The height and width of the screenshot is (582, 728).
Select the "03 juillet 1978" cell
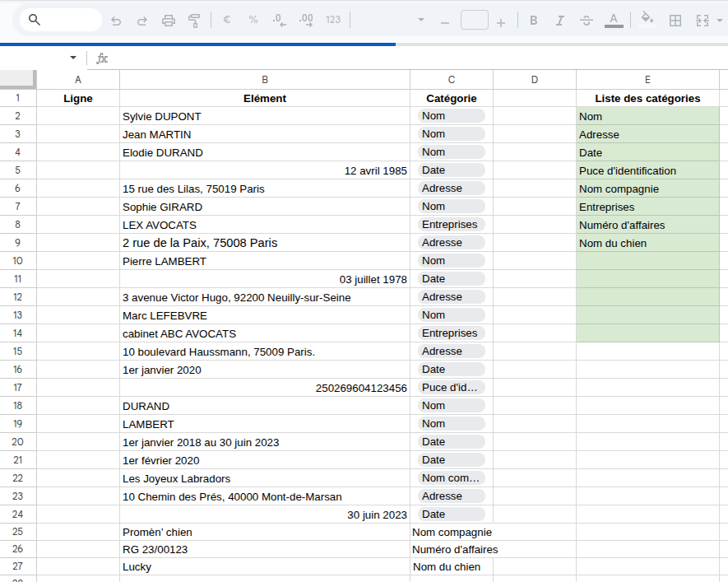tap(265, 279)
